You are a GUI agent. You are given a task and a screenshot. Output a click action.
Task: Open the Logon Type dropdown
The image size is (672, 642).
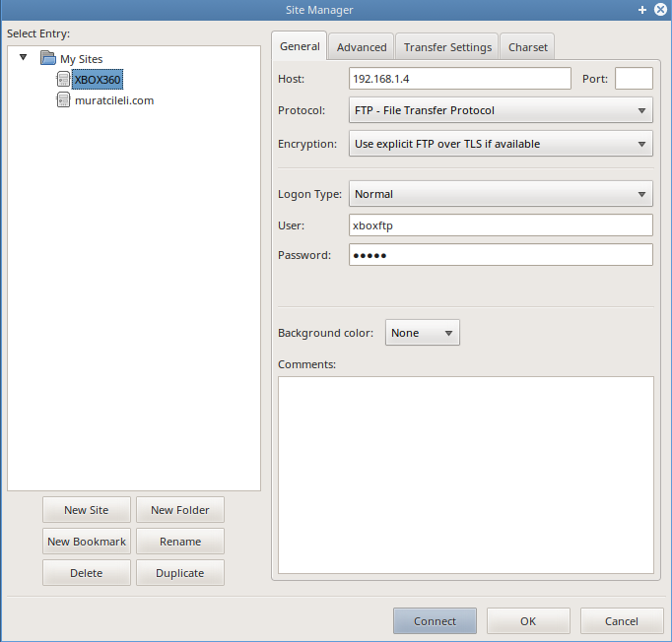(x=501, y=194)
